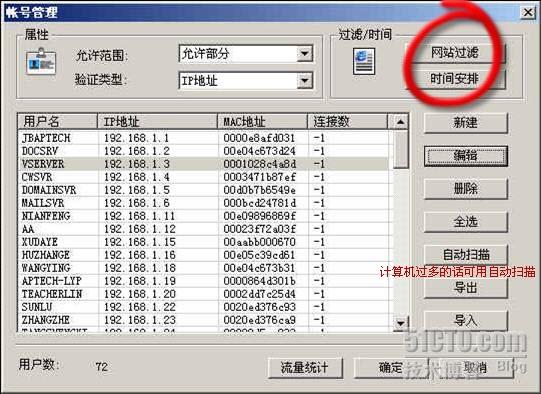
Task: Click the 时间安排 button
Action: (x=455, y=79)
